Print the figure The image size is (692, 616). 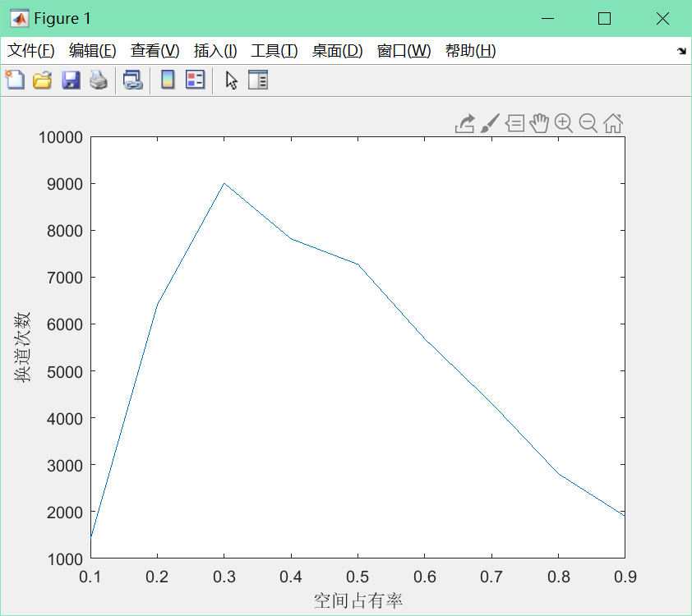(98, 80)
